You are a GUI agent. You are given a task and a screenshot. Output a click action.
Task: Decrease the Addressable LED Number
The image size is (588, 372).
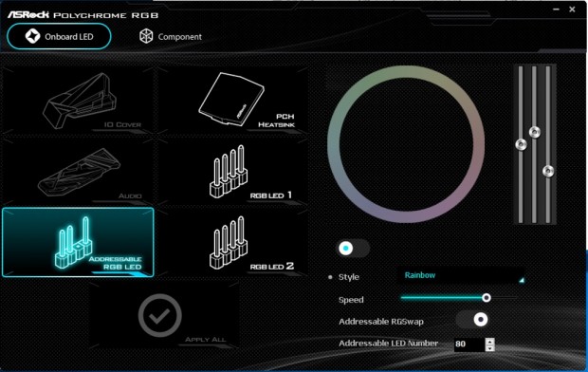489,348
